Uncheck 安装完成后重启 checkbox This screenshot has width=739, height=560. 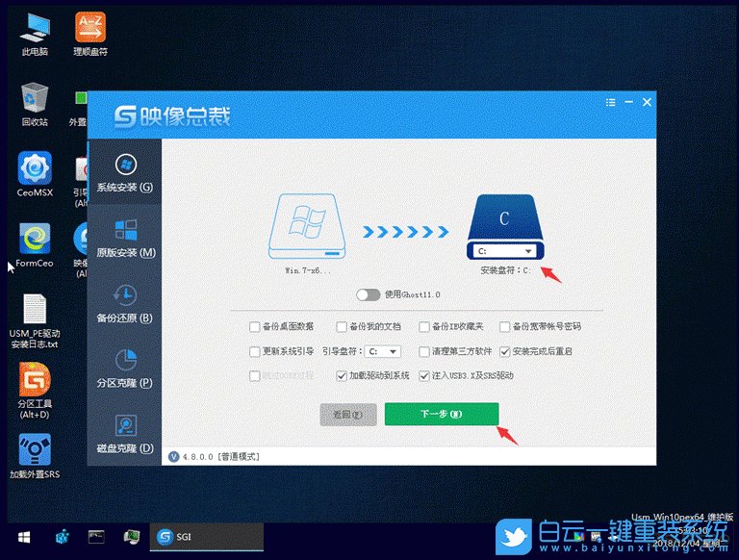click(x=505, y=351)
